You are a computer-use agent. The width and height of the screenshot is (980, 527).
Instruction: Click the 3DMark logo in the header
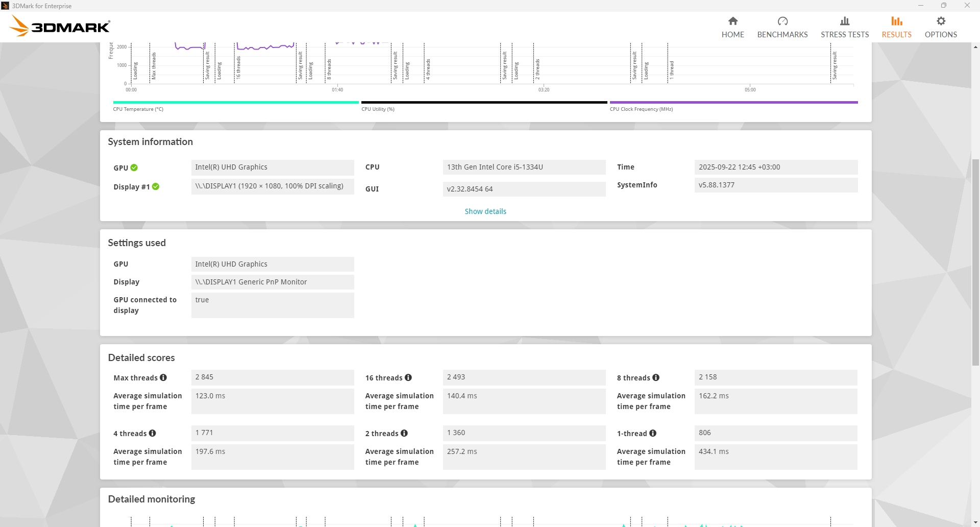60,26
